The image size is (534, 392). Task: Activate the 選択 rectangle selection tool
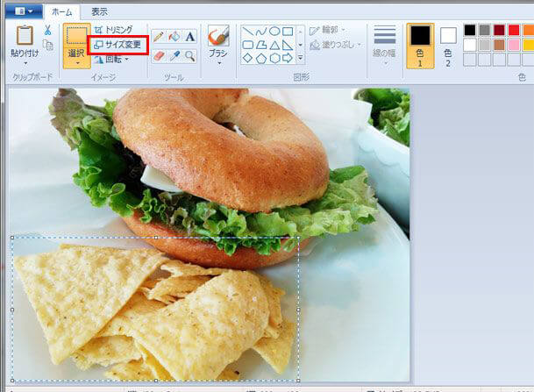click(x=76, y=35)
